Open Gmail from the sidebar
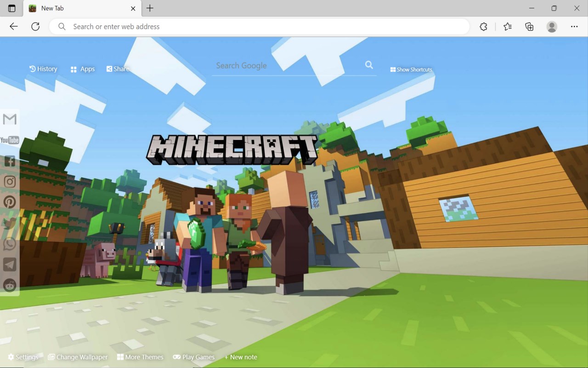The height and width of the screenshot is (368, 588). [x=10, y=119]
